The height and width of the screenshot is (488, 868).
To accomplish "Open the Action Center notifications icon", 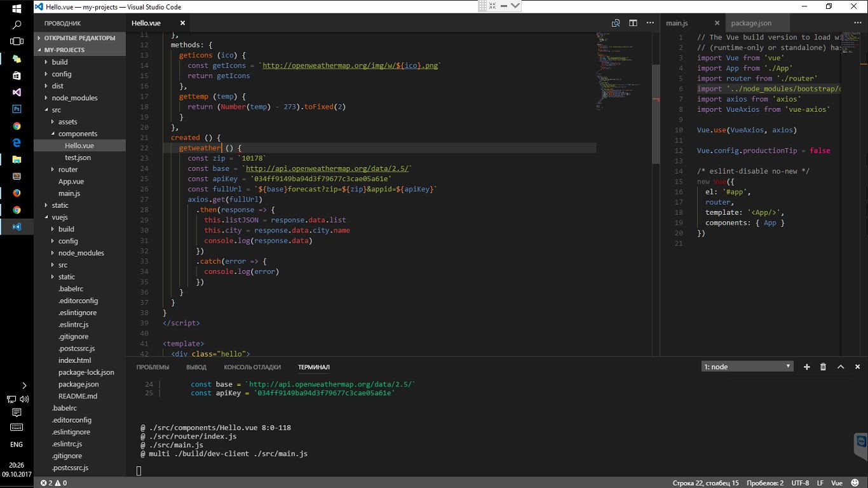I will click(x=17, y=413).
